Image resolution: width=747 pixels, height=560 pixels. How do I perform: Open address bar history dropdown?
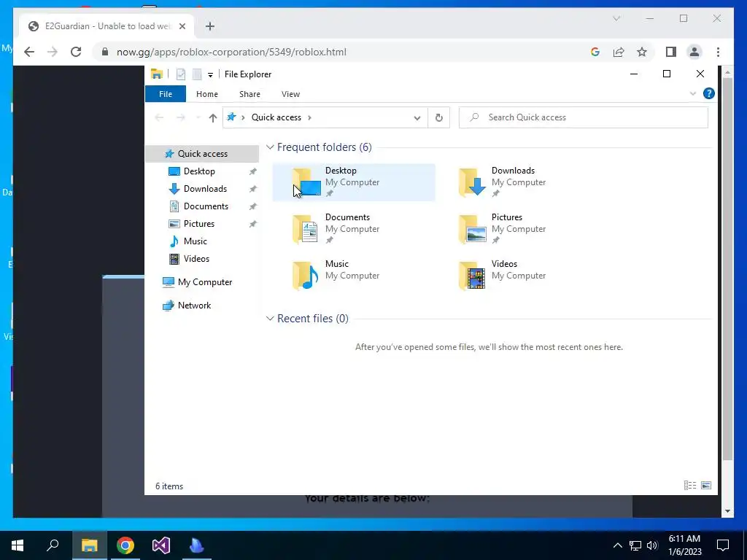pyautogui.click(x=417, y=117)
